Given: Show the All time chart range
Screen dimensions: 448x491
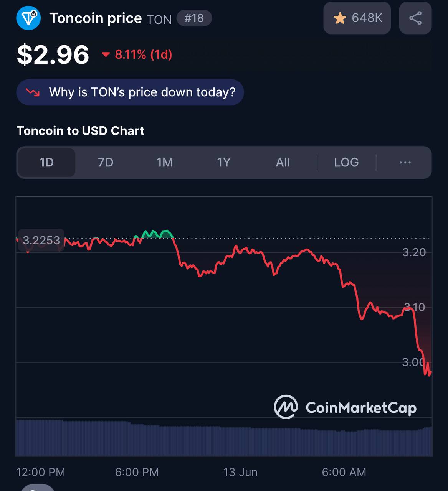Looking at the screenshot, I should (x=283, y=162).
